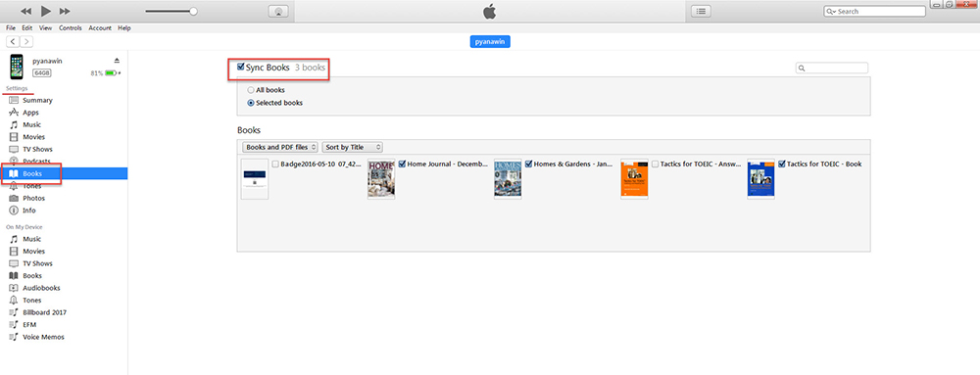Click the Home Journal cover thumbnail
This screenshot has width=980, height=375.
pos(381,179)
